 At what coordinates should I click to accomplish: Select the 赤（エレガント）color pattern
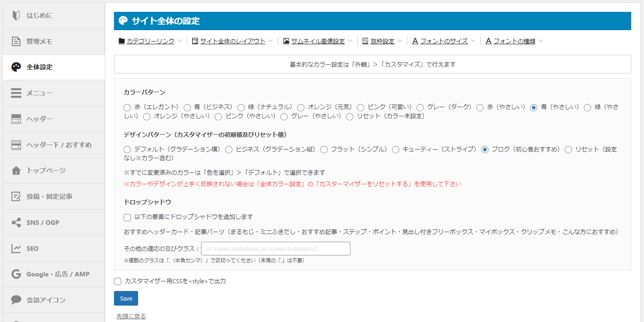(x=127, y=108)
